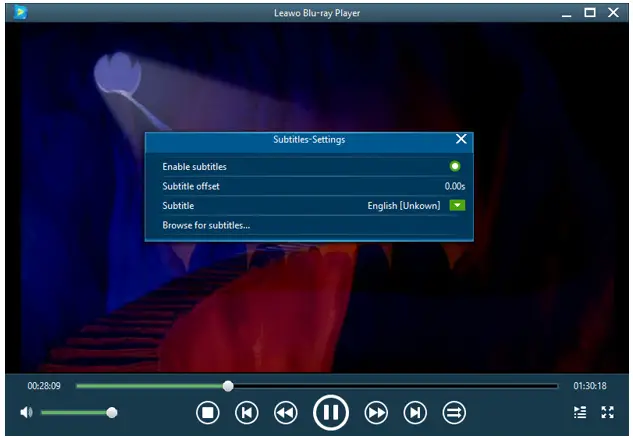Click the Leawo Blu-ray Player title text
Screen dimensions: 633x440
tap(317, 13)
